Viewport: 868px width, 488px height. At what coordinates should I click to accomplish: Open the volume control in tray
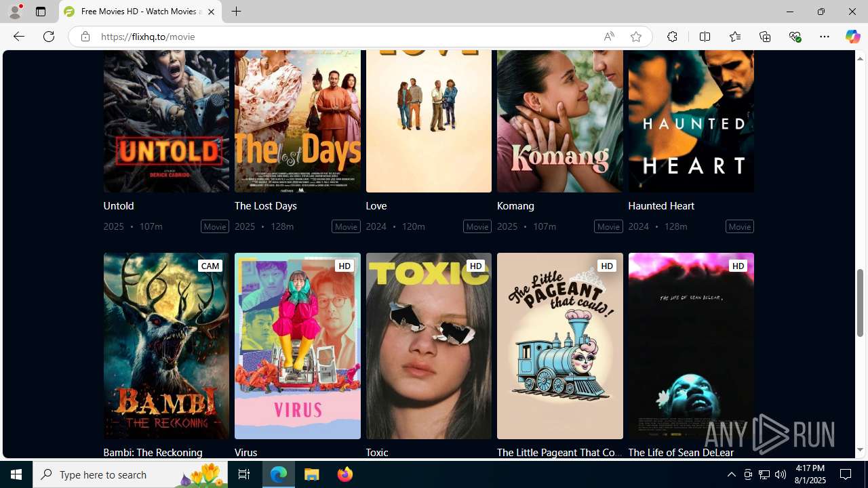(781, 474)
